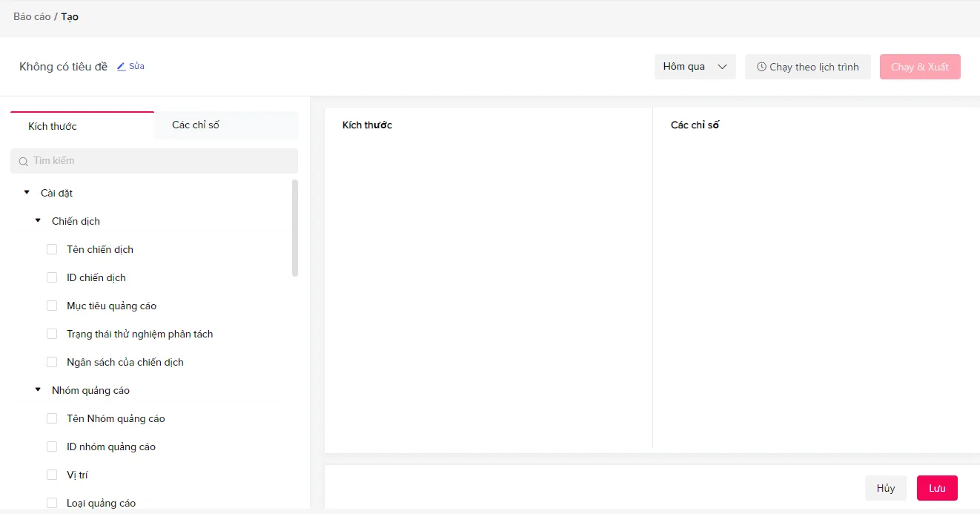Click the Báo cáo breadcrumb link
This screenshot has height=514, width=980.
click(x=32, y=16)
